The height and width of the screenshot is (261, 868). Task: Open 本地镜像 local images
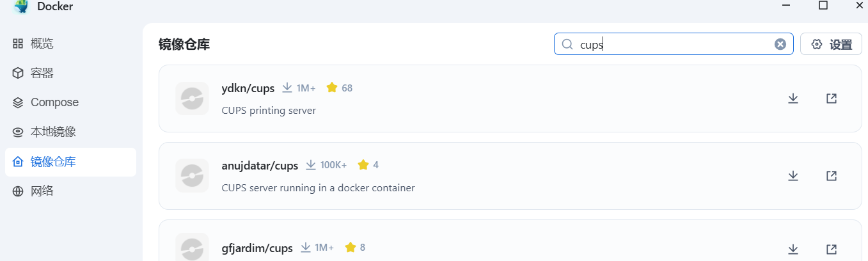click(70, 132)
